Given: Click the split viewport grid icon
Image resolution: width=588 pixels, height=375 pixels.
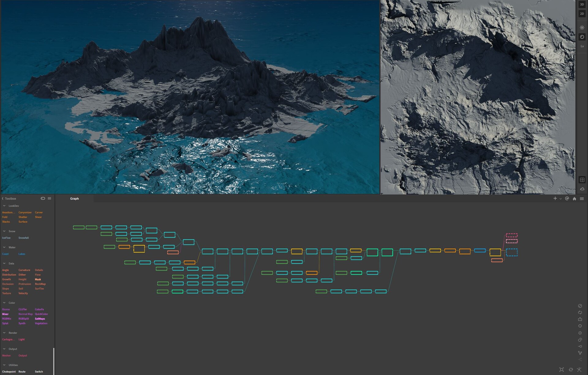Looking at the screenshot, I should click(582, 180).
